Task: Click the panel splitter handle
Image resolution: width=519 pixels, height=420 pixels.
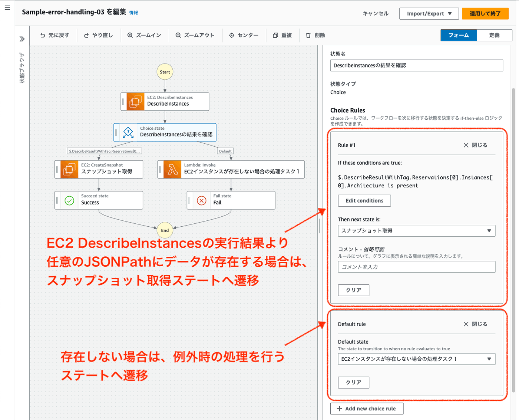Action: [320, 226]
